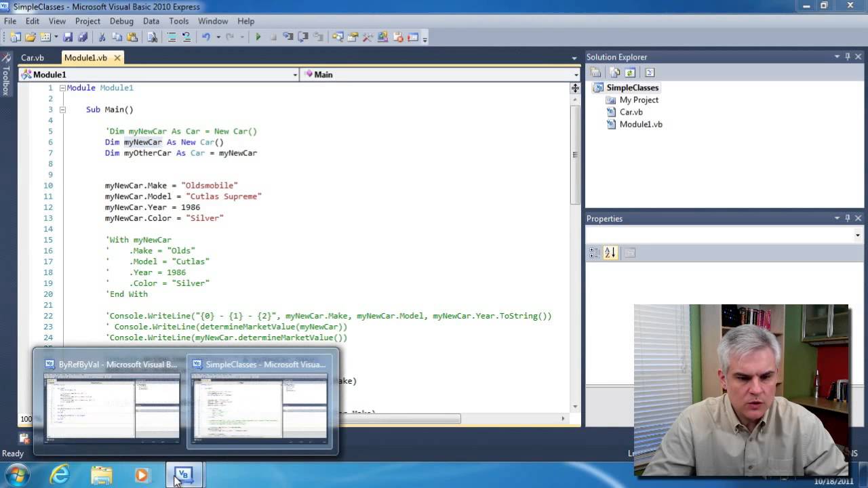The height and width of the screenshot is (488, 868).
Task: Toggle auto-hide pin on Properties panel
Action: 848,218
